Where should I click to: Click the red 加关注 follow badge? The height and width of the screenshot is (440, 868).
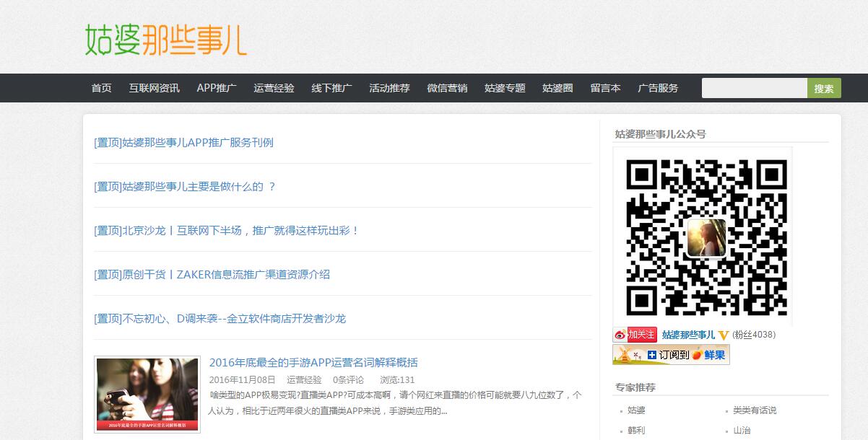click(x=641, y=335)
